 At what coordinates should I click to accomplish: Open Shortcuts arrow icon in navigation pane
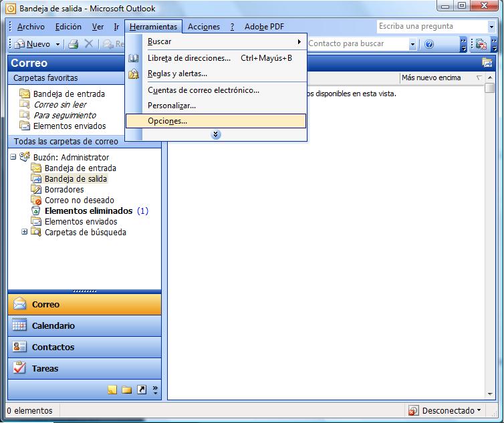142,390
